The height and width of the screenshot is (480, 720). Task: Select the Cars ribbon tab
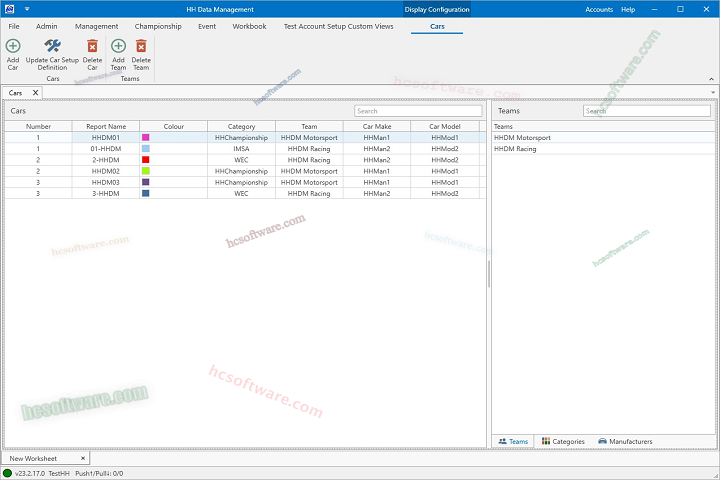point(437,26)
